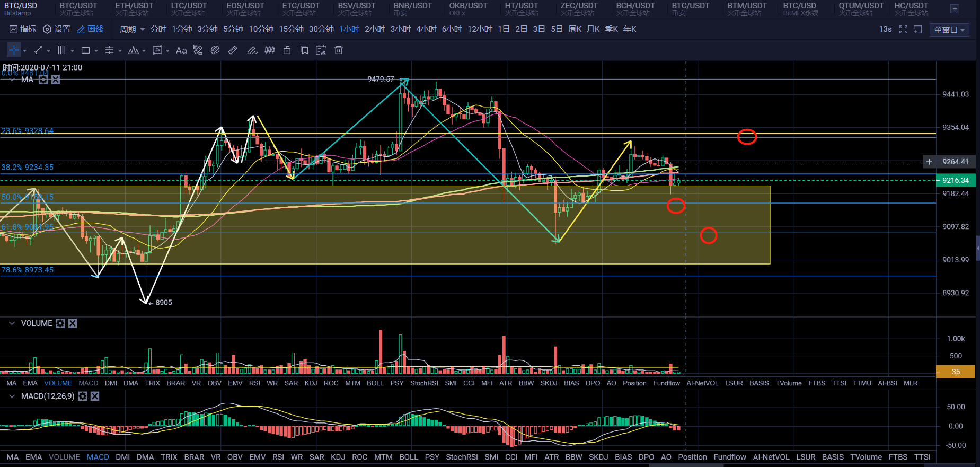
Task: Toggle SKDJ in the bottom indicator row
Action: point(598,457)
